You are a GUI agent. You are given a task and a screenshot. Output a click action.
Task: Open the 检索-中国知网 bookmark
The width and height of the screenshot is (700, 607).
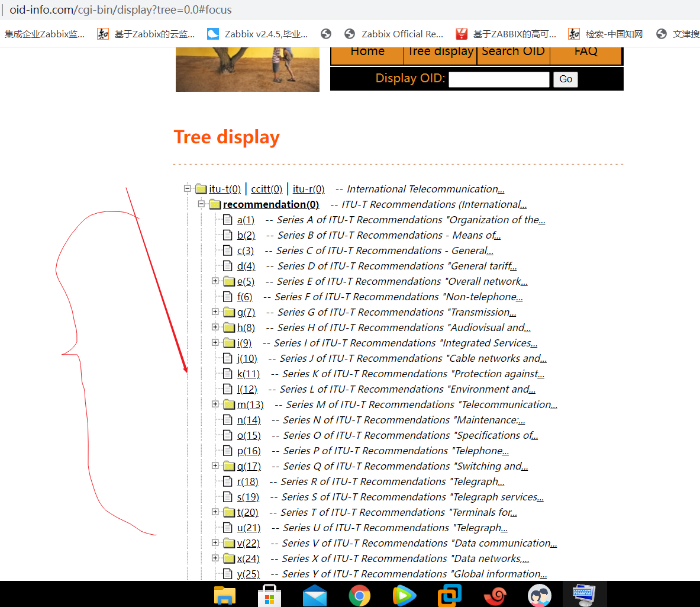605,34
